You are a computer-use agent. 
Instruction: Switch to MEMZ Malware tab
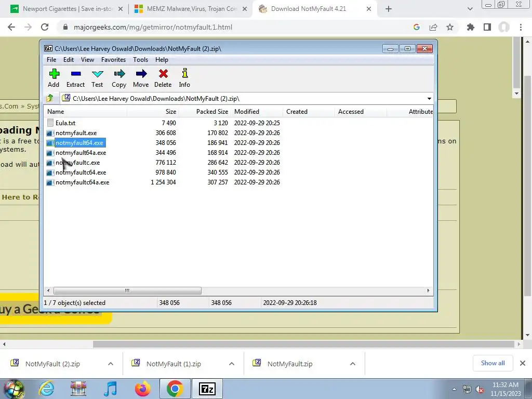pyautogui.click(x=191, y=9)
